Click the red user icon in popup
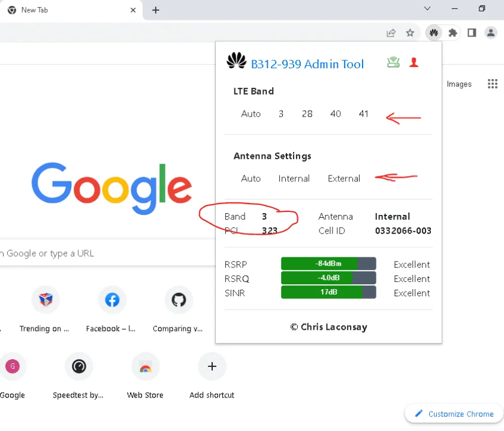The image size is (504, 431). pyautogui.click(x=414, y=62)
